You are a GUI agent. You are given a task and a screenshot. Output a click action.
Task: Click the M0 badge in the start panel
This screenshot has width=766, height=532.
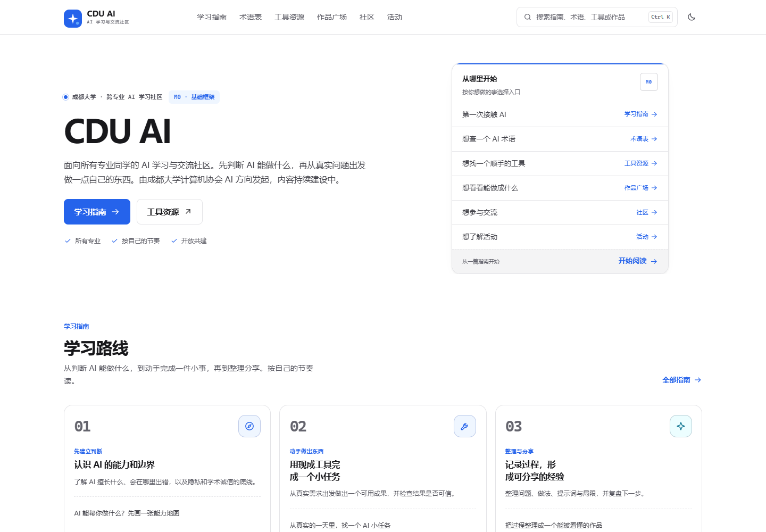point(649,82)
